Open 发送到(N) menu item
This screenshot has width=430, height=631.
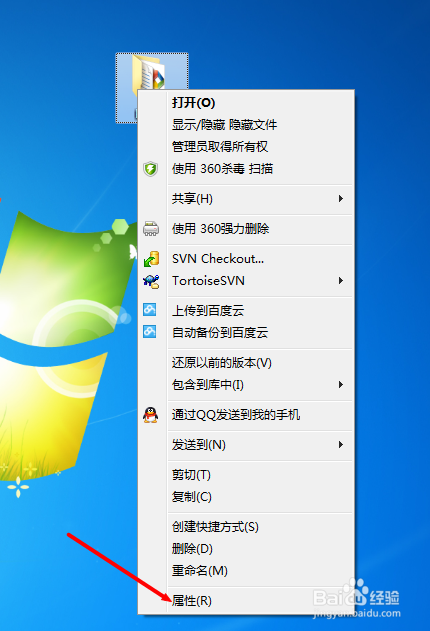coord(246,445)
